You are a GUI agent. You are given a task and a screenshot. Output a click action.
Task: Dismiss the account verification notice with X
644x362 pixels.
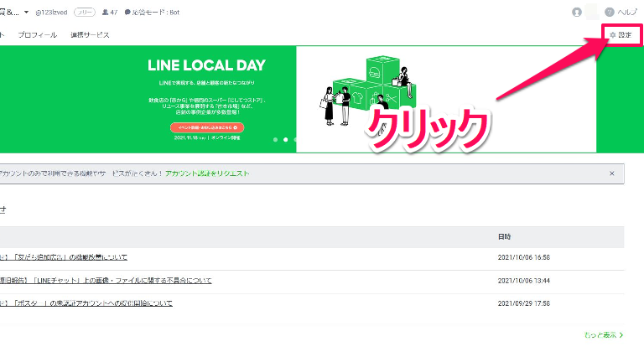tap(612, 173)
